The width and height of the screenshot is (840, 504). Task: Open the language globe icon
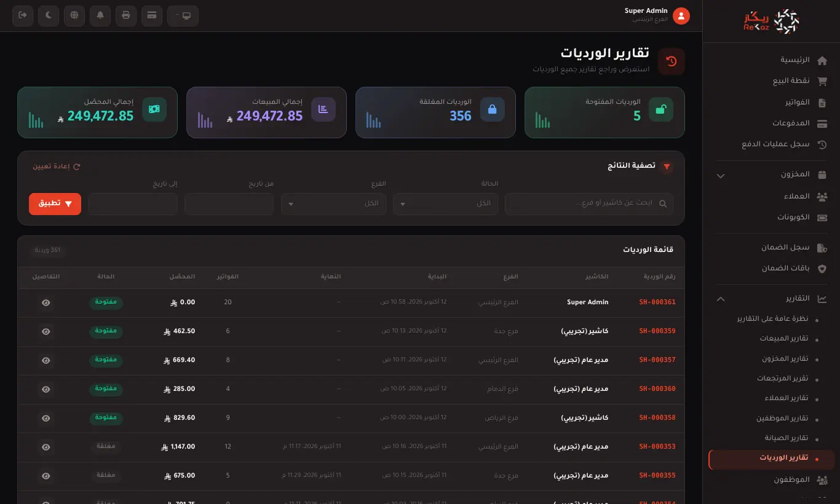74,15
